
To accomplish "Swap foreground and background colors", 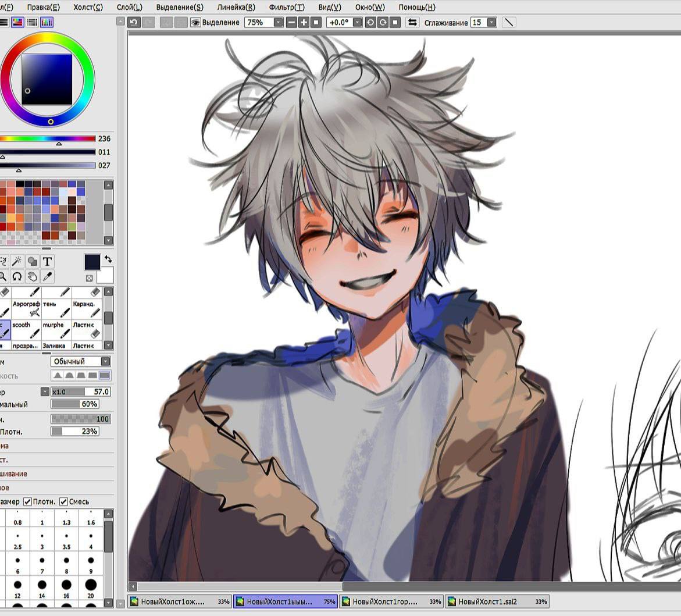I will 108,259.
